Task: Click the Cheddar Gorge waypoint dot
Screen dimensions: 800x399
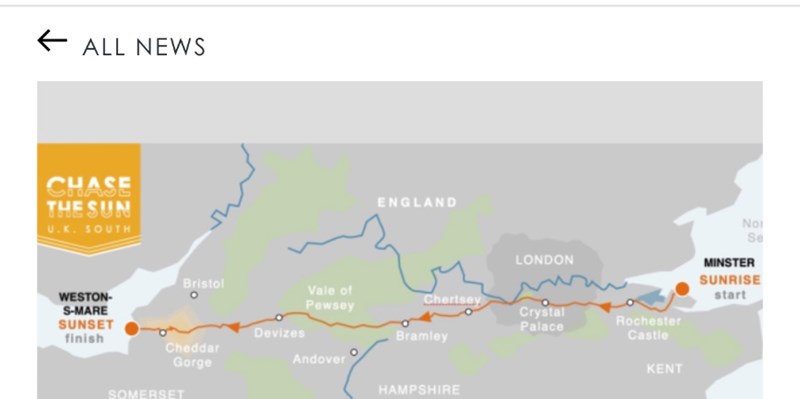Action: 163,333
